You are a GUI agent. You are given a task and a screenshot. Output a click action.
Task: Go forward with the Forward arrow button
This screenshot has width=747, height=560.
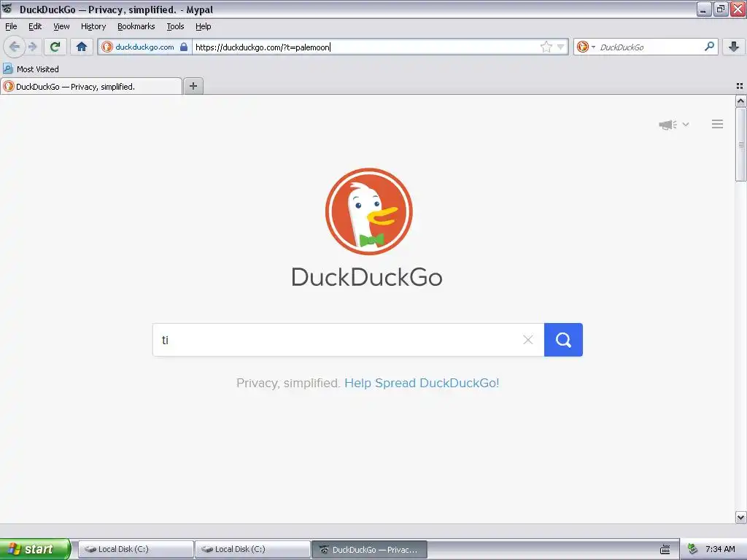[32, 47]
